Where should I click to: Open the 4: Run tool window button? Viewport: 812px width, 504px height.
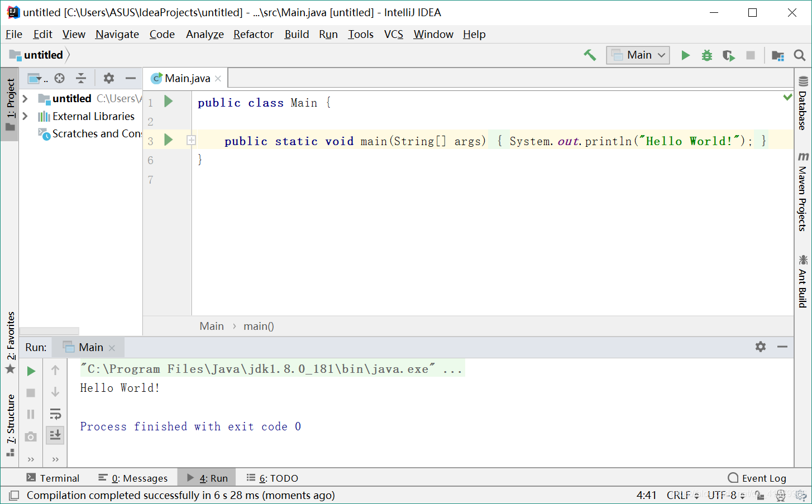[x=207, y=478]
